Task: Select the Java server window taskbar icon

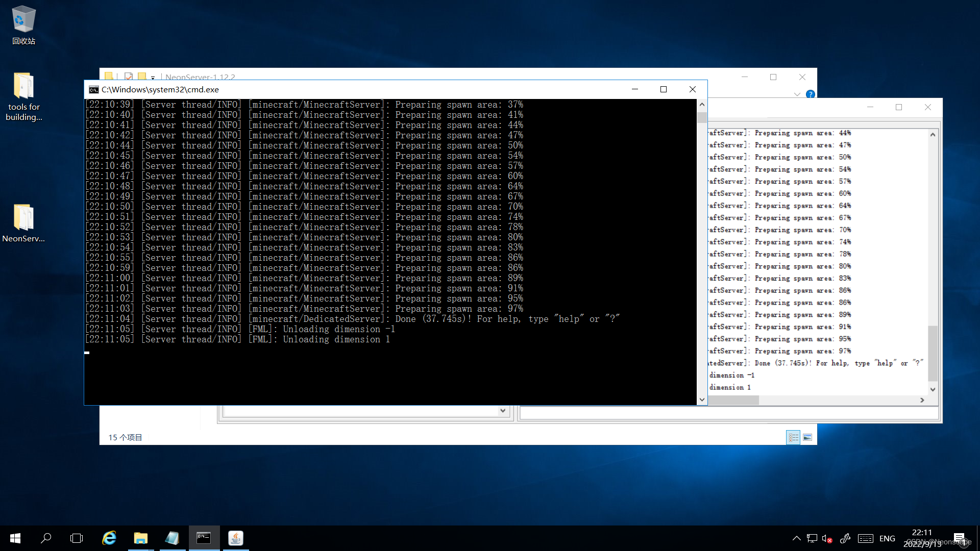Action: (235, 538)
